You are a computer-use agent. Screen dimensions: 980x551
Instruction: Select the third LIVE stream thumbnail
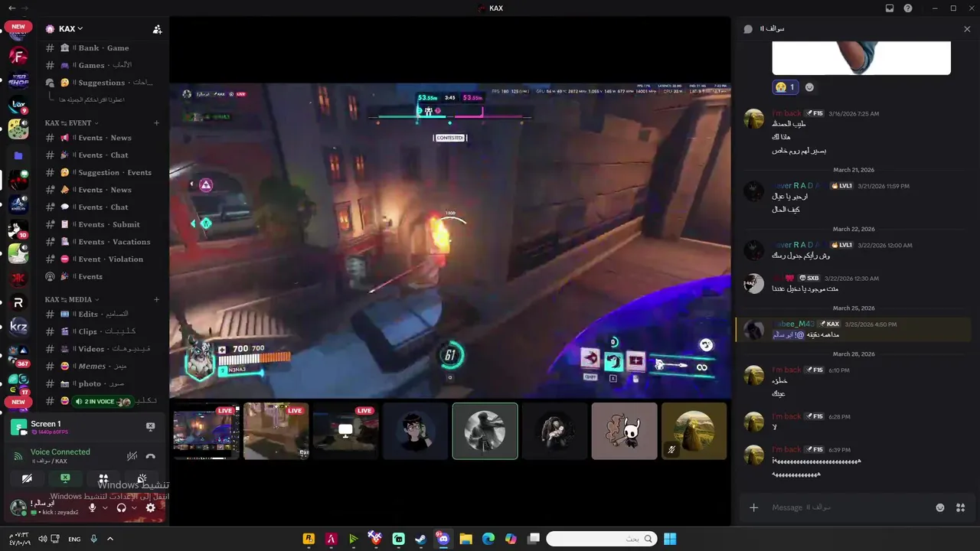click(x=345, y=432)
